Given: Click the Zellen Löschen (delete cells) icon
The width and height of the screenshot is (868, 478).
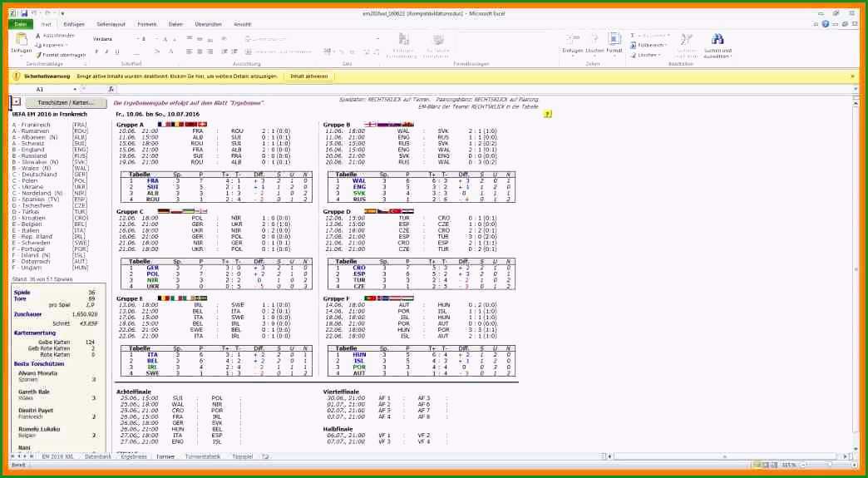Looking at the screenshot, I should click(594, 39).
